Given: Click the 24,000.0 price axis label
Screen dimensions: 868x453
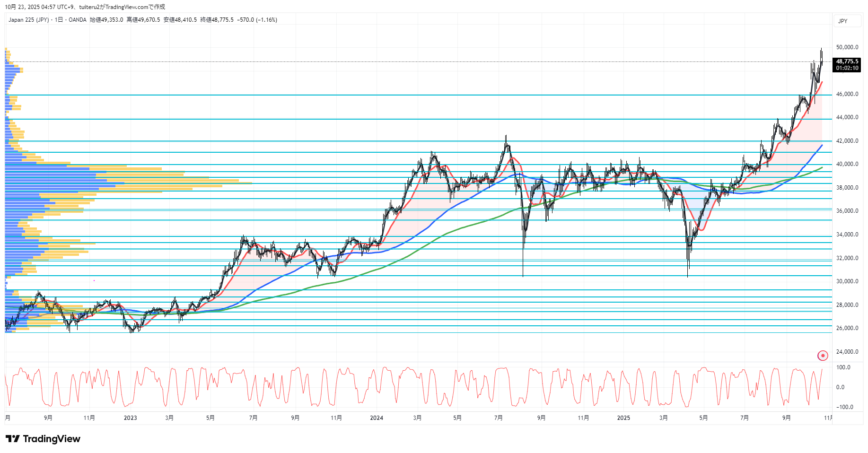Looking at the screenshot, I should [847, 352].
